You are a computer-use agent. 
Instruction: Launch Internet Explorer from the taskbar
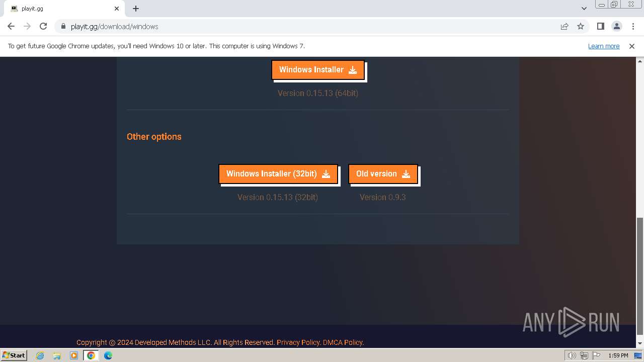40,355
